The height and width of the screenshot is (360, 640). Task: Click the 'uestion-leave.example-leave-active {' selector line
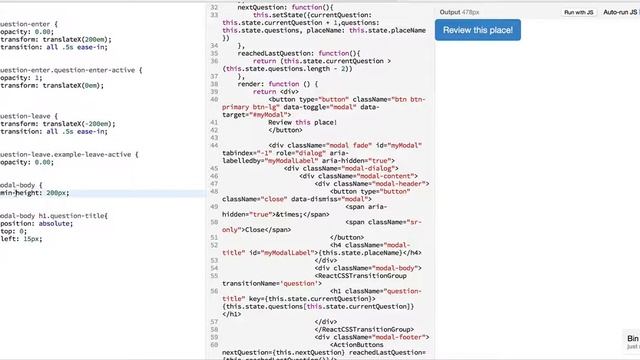[x=69, y=155]
